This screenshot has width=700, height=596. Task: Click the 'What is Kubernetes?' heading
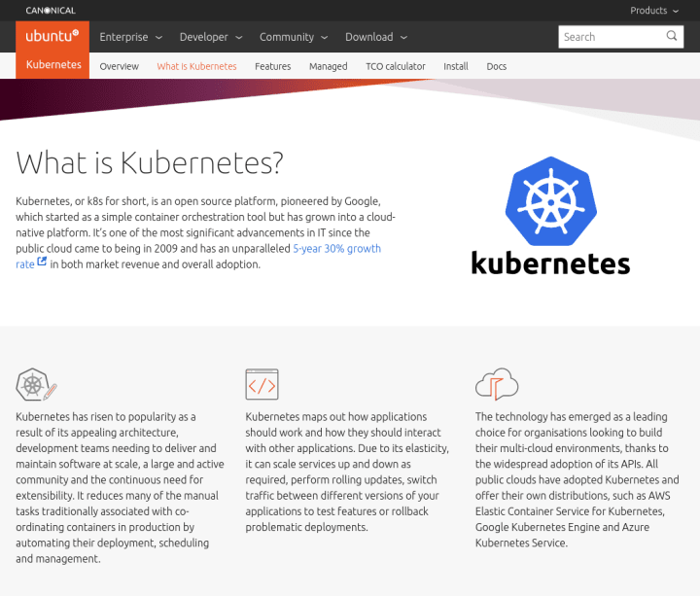150,162
